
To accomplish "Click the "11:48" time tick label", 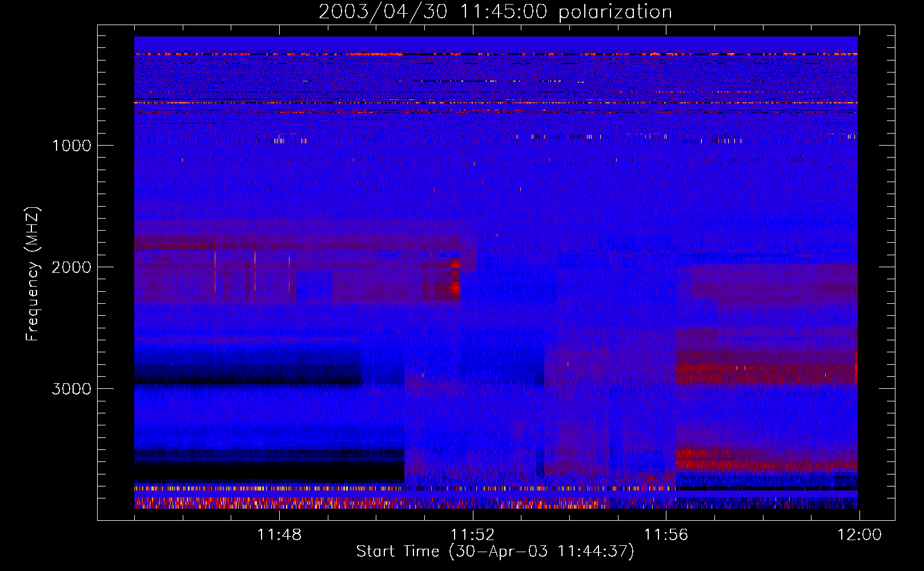I will tap(279, 535).
